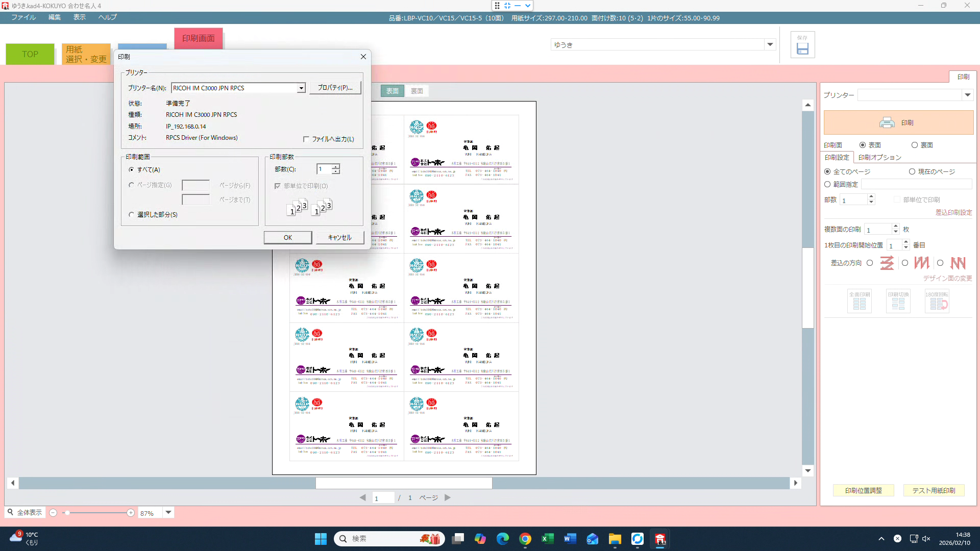980x551 pixels.
Task: Open the zoom percentage dropdown
Action: [168, 512]
